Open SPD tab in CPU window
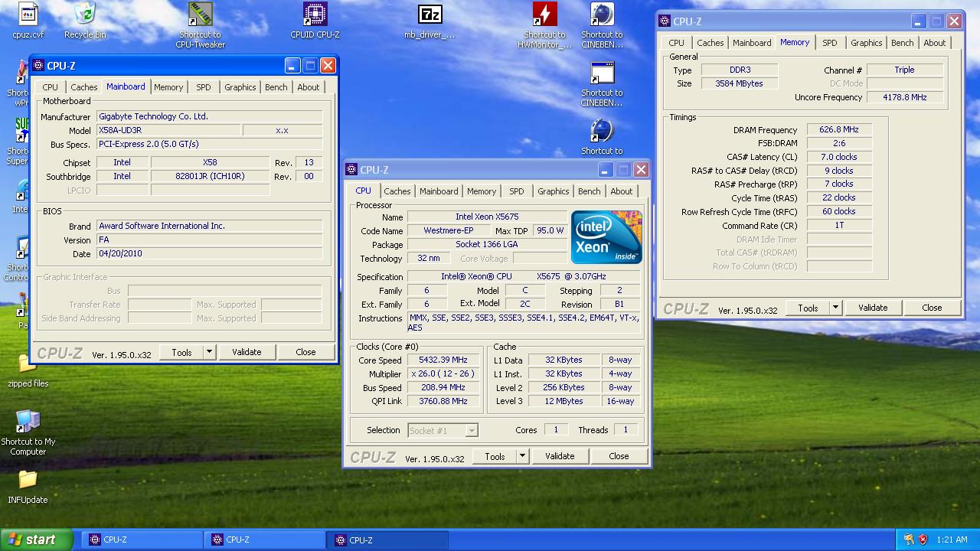 point(517,191)
